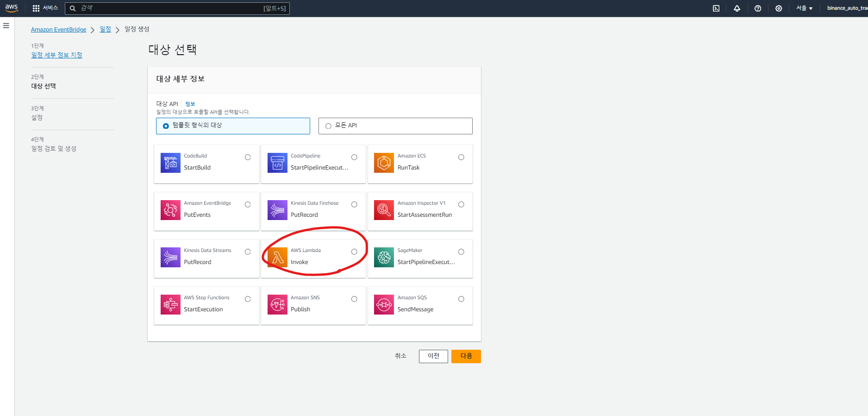
Task: Click the Amazon EventBridge PutEvents icon
Action: point(170,210)
